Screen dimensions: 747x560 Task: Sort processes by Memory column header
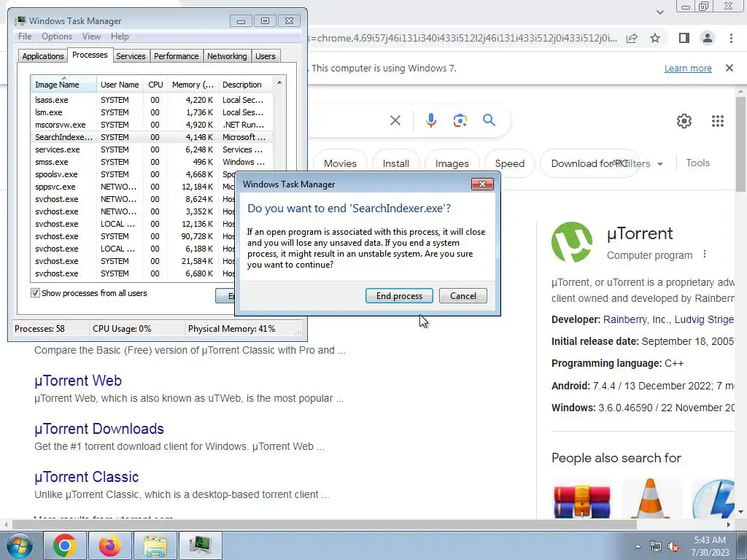pos(193,85)
